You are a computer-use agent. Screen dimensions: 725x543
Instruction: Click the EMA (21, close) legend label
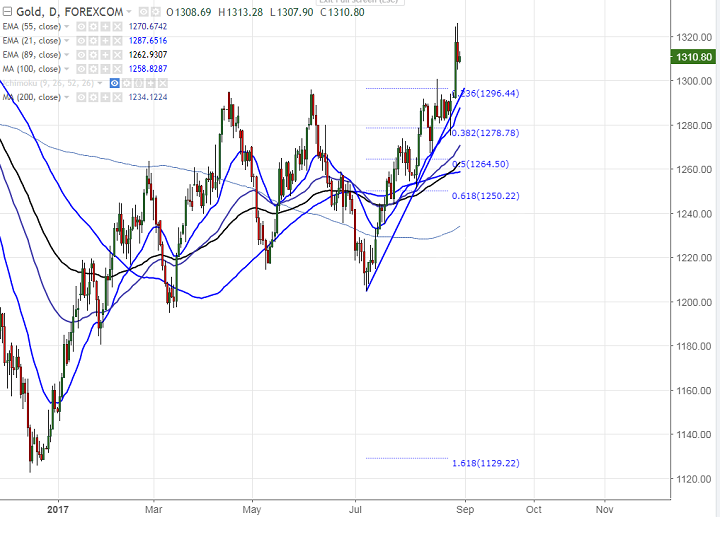[31, 41]
